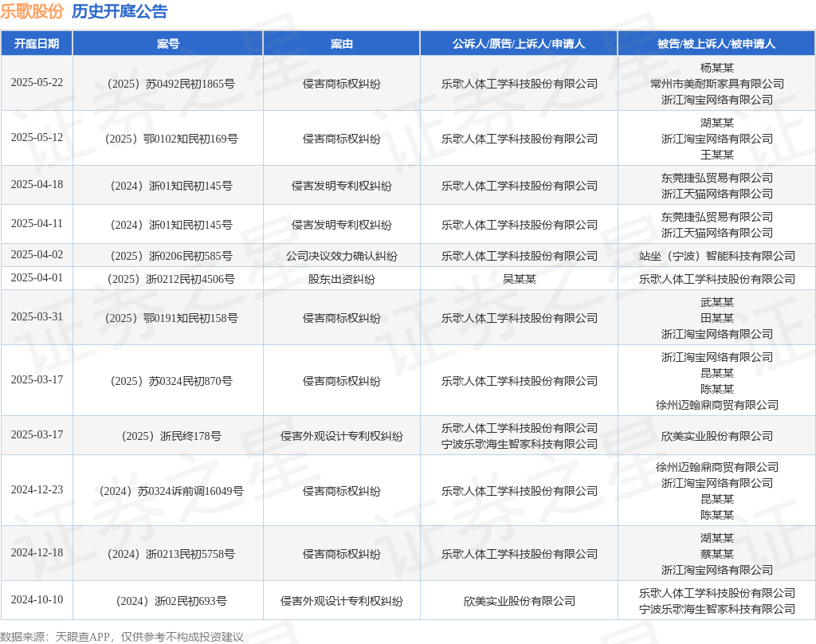Screen dimensions: 816x644
Task: Click defendant 杨某某
Action: [717, 68]
